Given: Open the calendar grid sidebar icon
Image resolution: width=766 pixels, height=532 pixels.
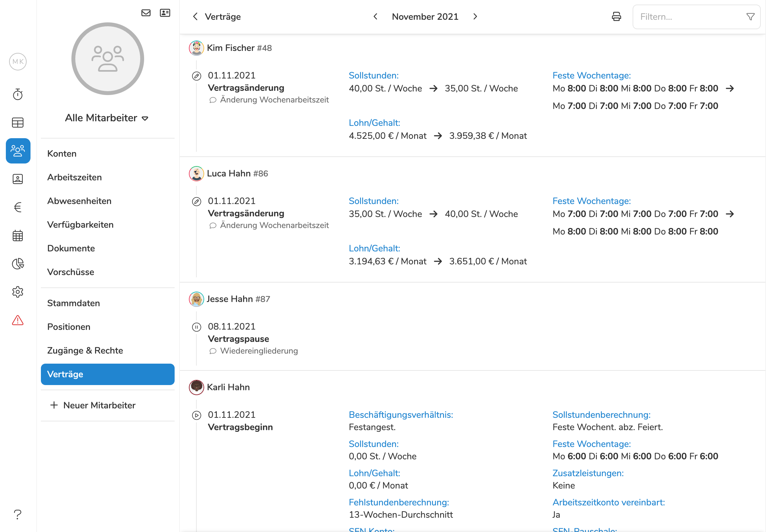Looking at the screenshot, I should (x=18, y=236).
